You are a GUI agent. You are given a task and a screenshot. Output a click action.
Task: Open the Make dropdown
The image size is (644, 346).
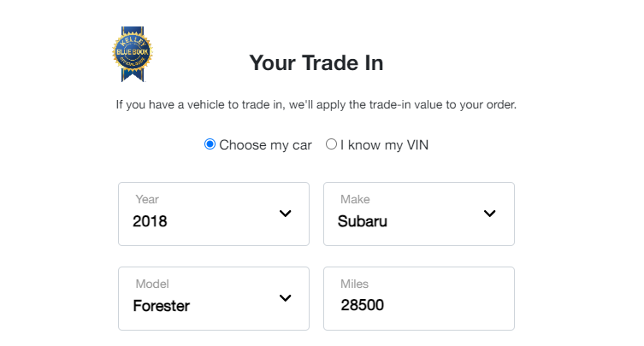point(419,214)
